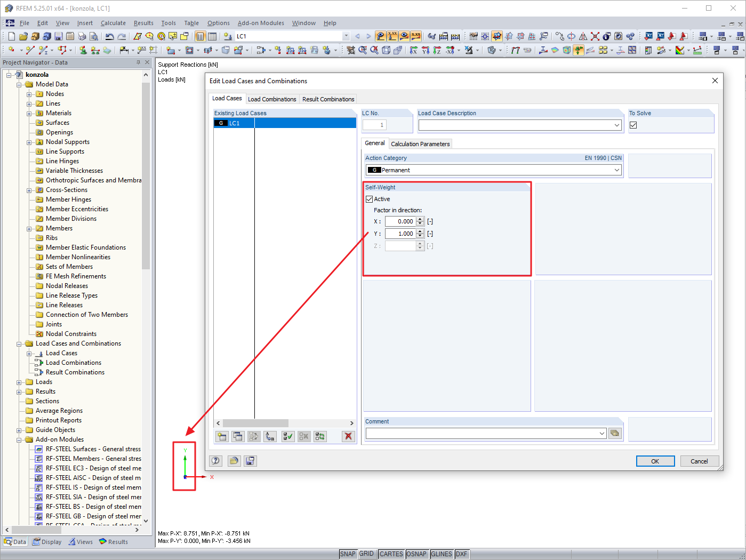Image resolution: width=746 pixels, height=560 pixels.
Task: Insert a new node from toolbar
Action: 11,50
